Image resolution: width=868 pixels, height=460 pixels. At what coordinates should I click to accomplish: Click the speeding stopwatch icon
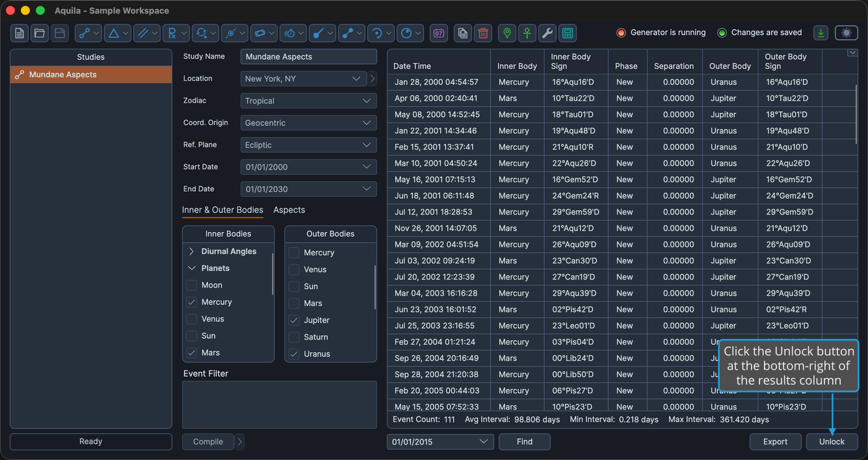click(293, 33)
